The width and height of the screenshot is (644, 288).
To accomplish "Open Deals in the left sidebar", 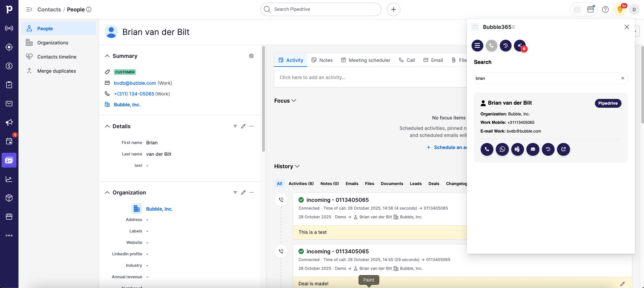I will [9, 66].
